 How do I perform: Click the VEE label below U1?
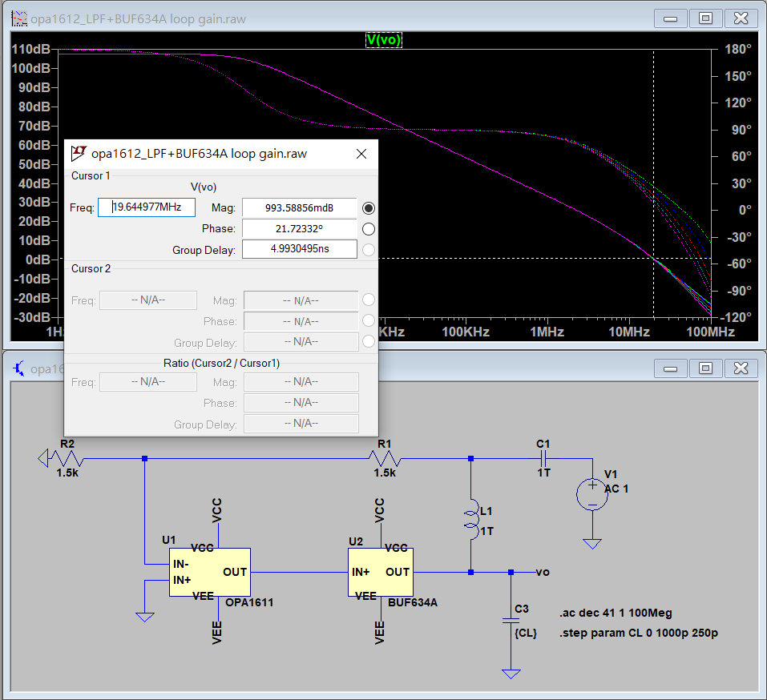coord(216,633)
